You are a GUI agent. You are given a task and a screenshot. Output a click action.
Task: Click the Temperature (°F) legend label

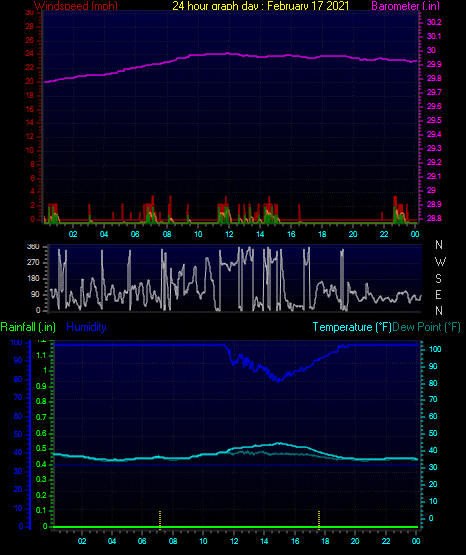pyautogui.click(x=352, y=327)
